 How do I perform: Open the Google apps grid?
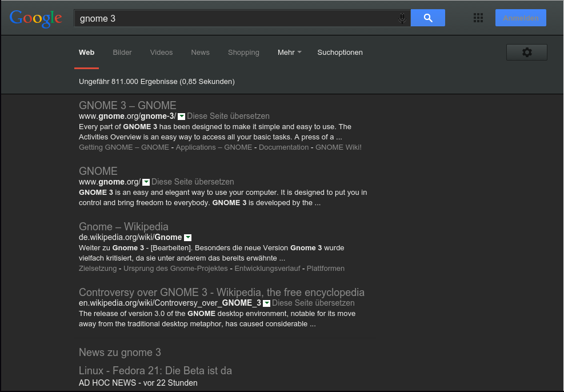coord(478,18)
